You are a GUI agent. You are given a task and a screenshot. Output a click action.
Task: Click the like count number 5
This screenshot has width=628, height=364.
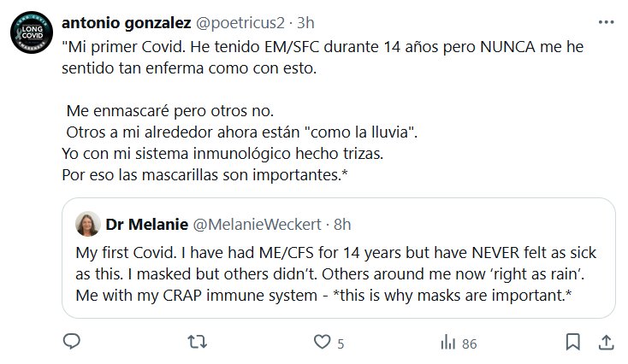click(x=341, y=343)
